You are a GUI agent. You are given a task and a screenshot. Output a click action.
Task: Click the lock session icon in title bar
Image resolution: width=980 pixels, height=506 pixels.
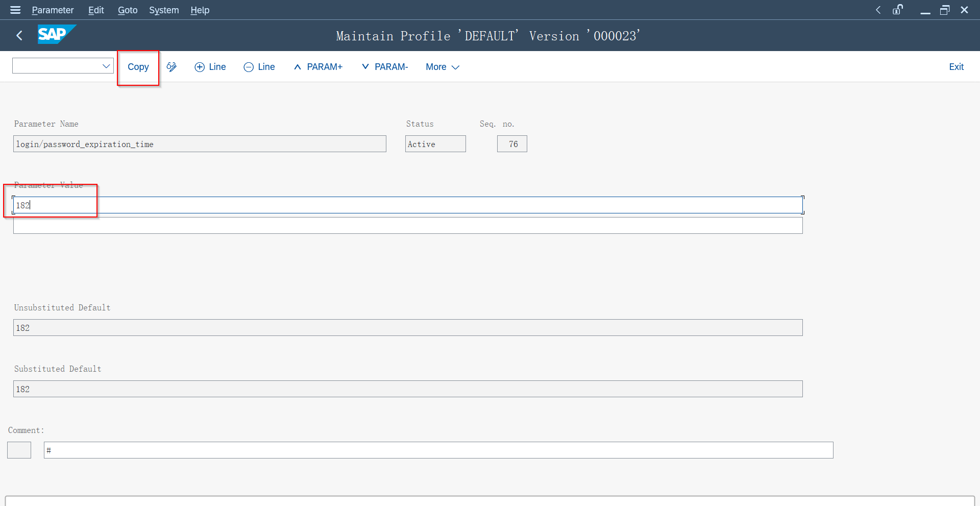tap(898, 10)
